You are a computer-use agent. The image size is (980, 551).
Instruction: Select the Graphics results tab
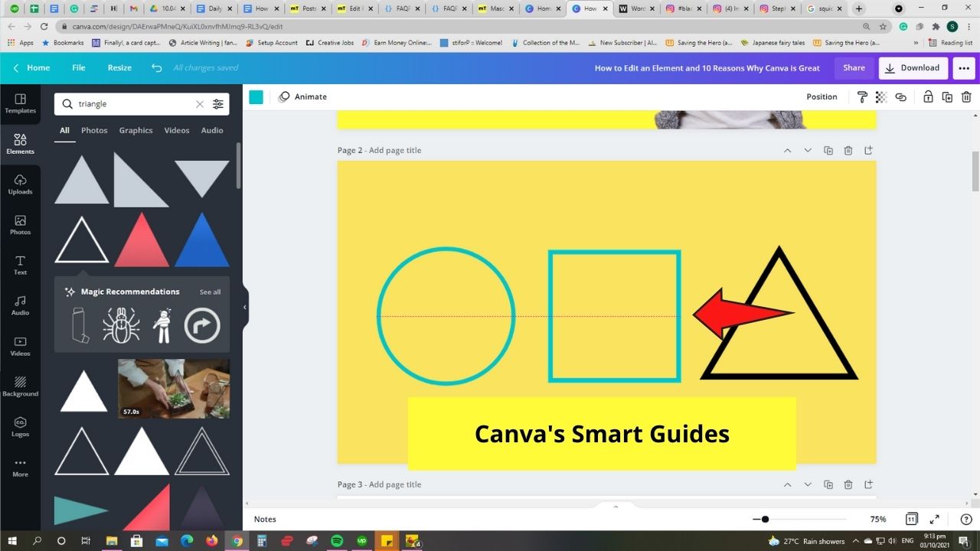click(136, 130)
